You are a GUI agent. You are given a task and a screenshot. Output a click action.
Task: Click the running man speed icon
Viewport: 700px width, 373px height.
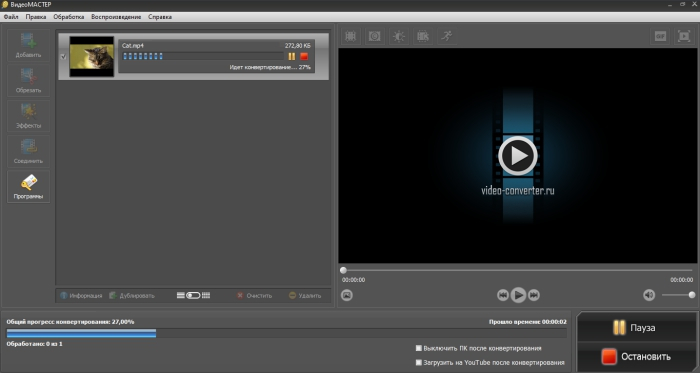pyautogui.click(x=446, y=36)
